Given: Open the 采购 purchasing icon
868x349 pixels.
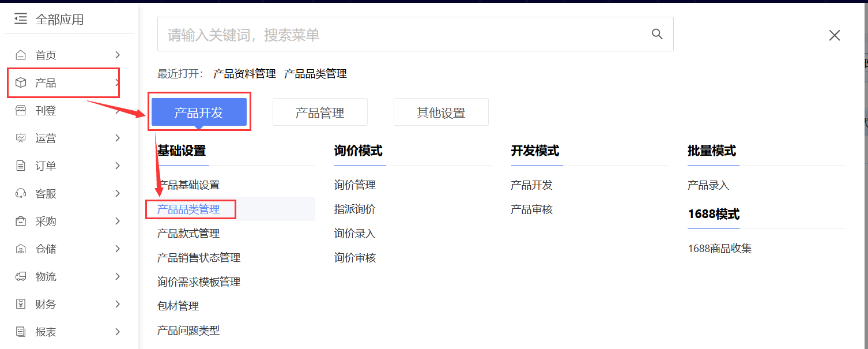Looking at the screenshot, I should click(20, 221).
